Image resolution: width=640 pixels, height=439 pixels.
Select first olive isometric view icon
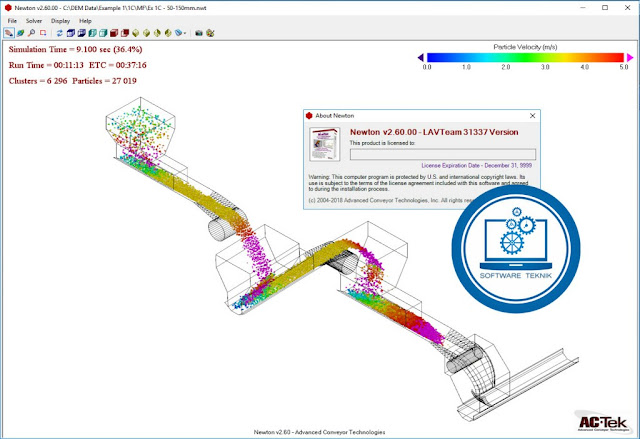136,33
